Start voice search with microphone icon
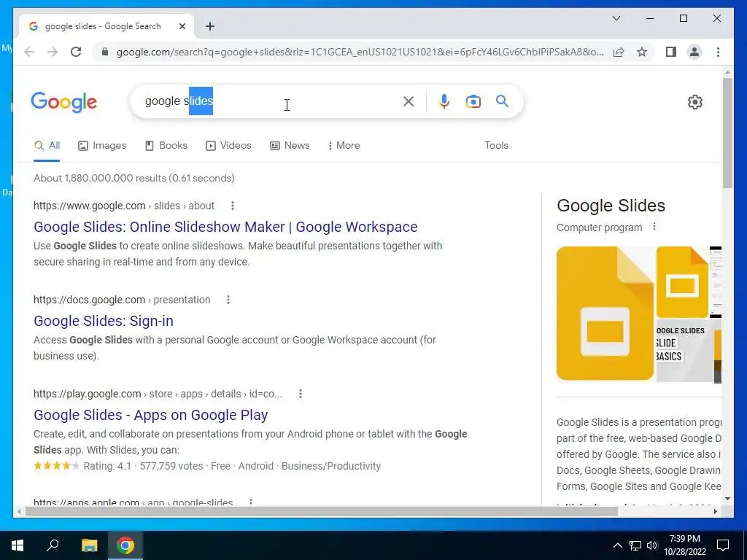The width and height of the screenshot is (747, 560). [x=444, y=101]
